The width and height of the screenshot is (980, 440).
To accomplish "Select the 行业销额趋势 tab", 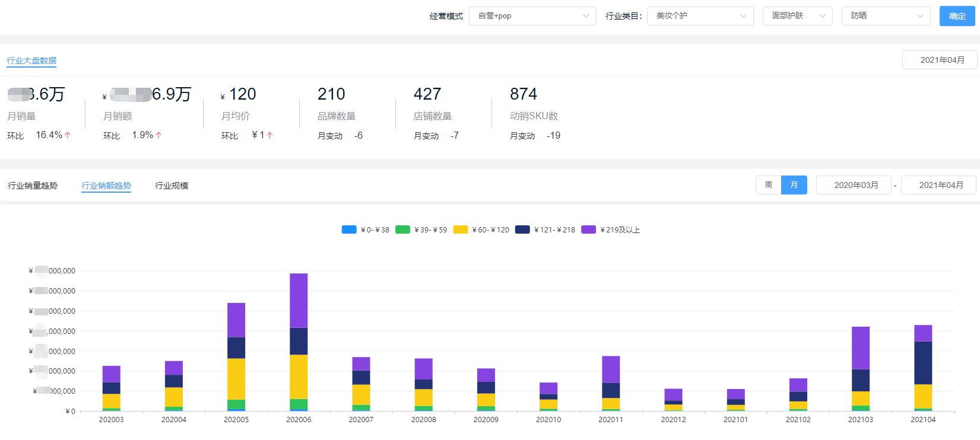I will coord(106,186).
